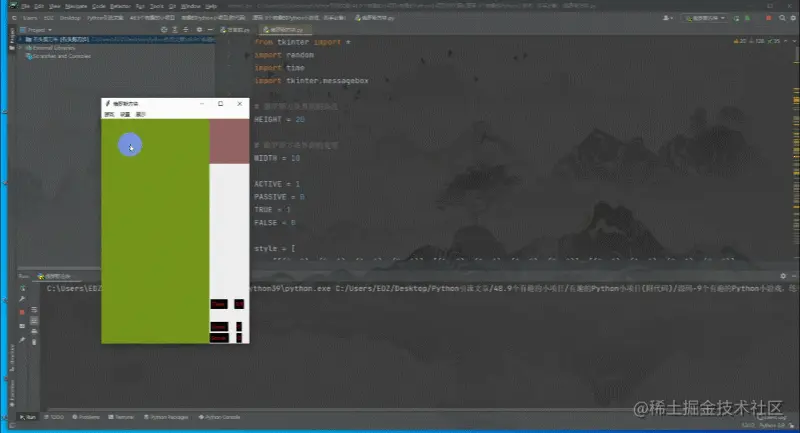Click the WIDTH = 10 code line

point(277,158)
